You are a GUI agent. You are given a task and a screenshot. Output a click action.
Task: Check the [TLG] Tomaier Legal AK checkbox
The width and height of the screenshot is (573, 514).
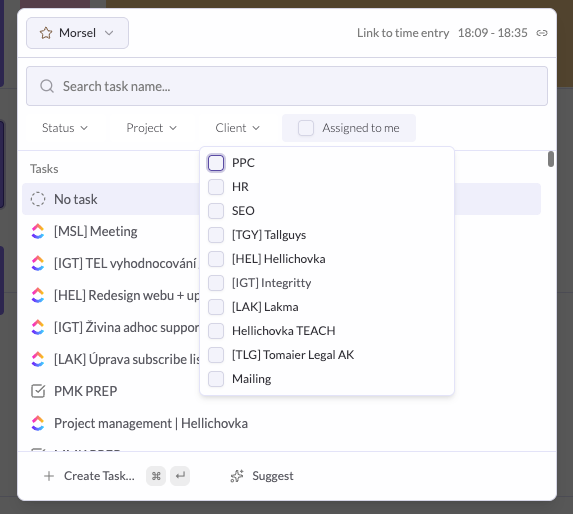[216, 355]
